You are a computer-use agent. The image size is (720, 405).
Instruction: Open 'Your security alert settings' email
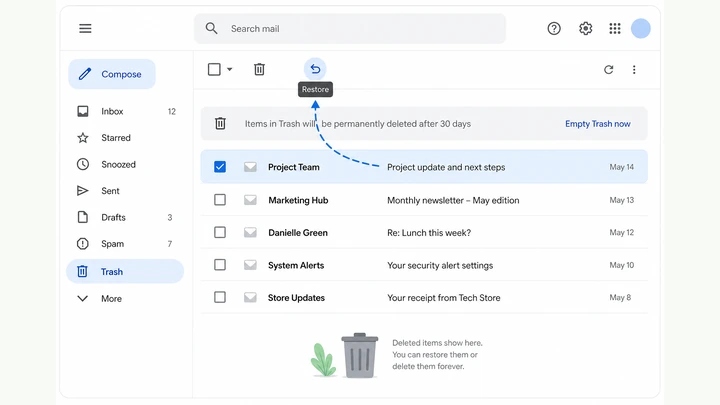[440, 265]
